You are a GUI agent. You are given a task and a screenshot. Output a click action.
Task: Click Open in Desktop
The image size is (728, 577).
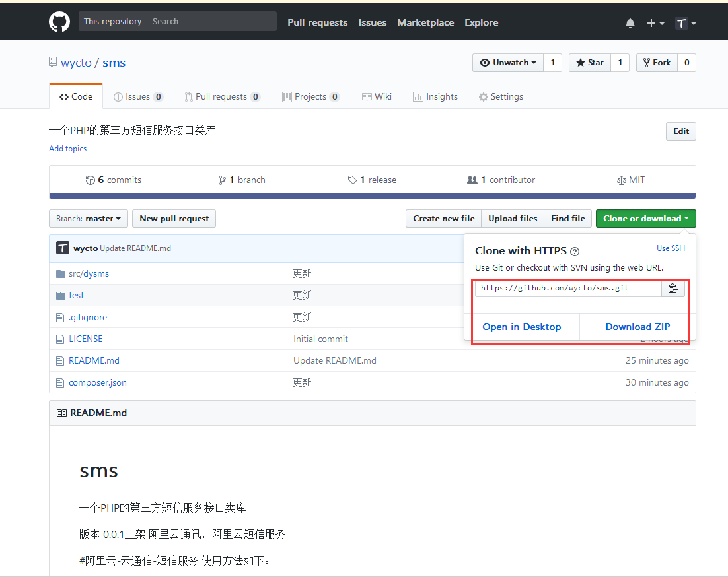tap(522, 327)
